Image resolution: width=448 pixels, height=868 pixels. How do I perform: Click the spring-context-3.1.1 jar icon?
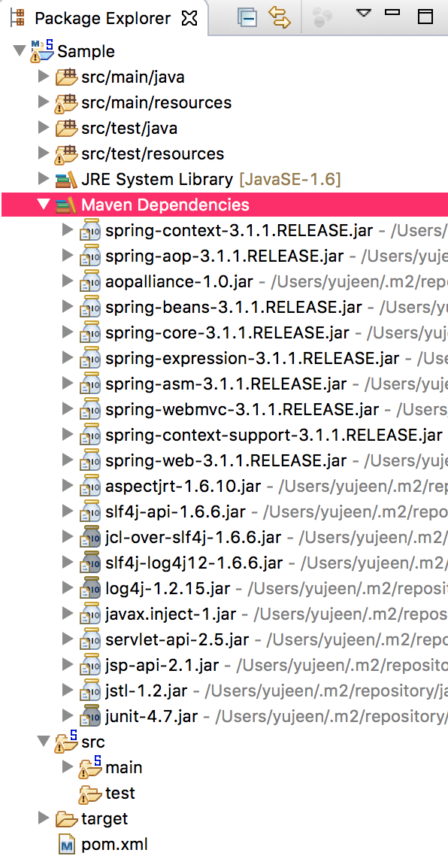pyautogui.click(x=89, y=230)
